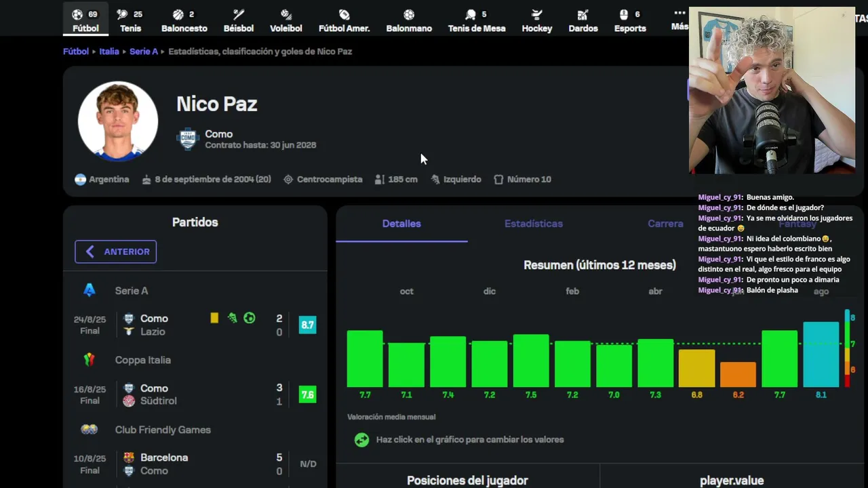Switch to the Detalles tab
The width and height of the screenshot is (868, 488).
[x=401, y=224]
